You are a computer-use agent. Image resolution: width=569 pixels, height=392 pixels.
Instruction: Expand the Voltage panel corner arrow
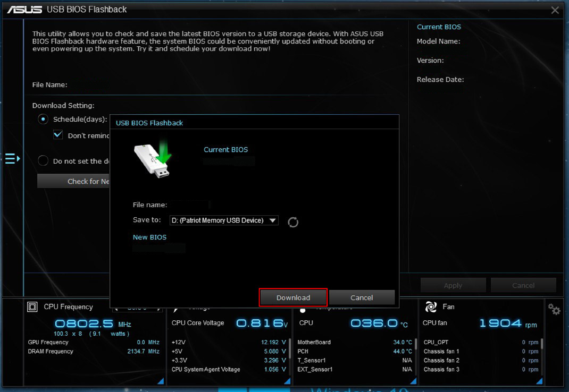tap(287, 381)
